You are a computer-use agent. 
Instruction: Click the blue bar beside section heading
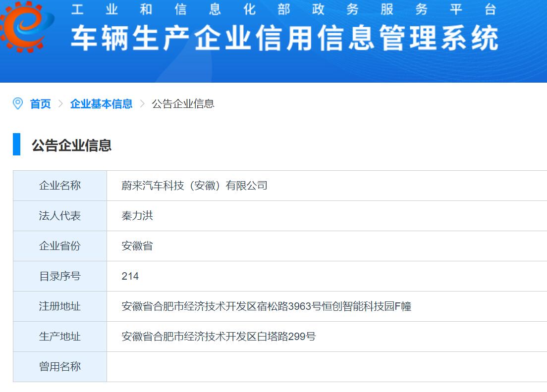(x=17, y=145)
